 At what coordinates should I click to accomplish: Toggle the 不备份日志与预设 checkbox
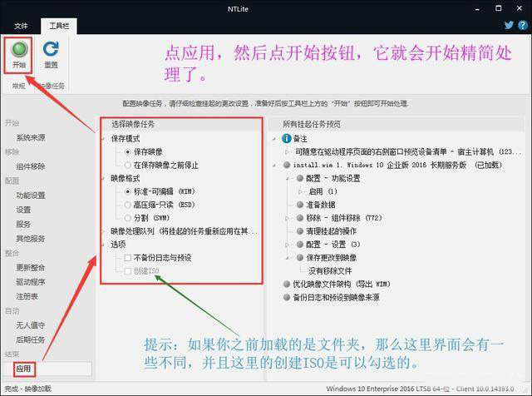(x=127, y=258)
